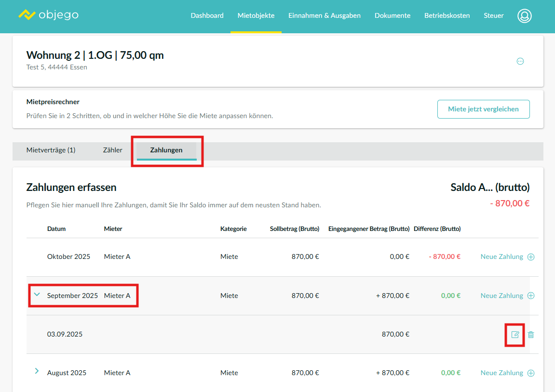Screen dimensions: 555x392
Task: Click Neue Zahlung link for Oktober 2025
Action: (x=501, y=257)
